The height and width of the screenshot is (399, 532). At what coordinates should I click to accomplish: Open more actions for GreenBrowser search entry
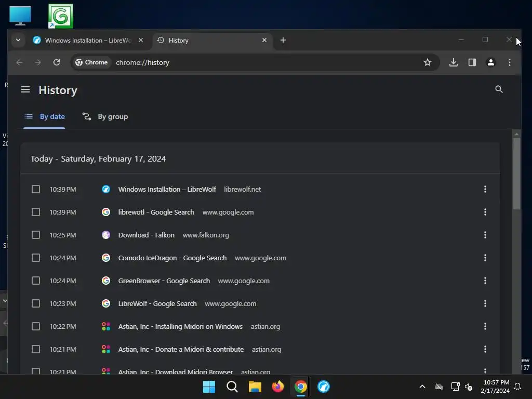pyautogui.click(x=485, y=281)
